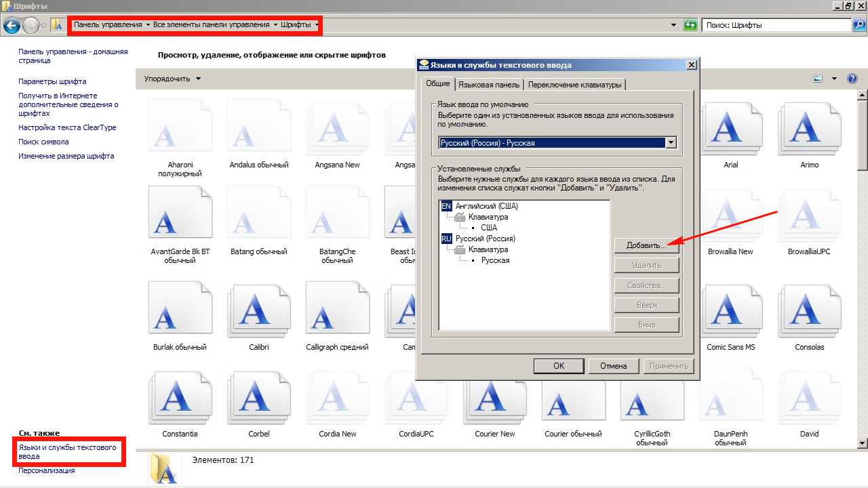Expand the arrow after Панель управления breadcrumb
The image size is (868, 488).
149,25
